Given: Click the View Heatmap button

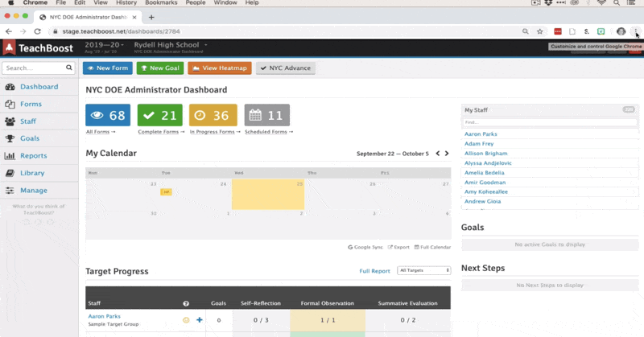Looking at the screenshot, I should click(x=220, y=68).
